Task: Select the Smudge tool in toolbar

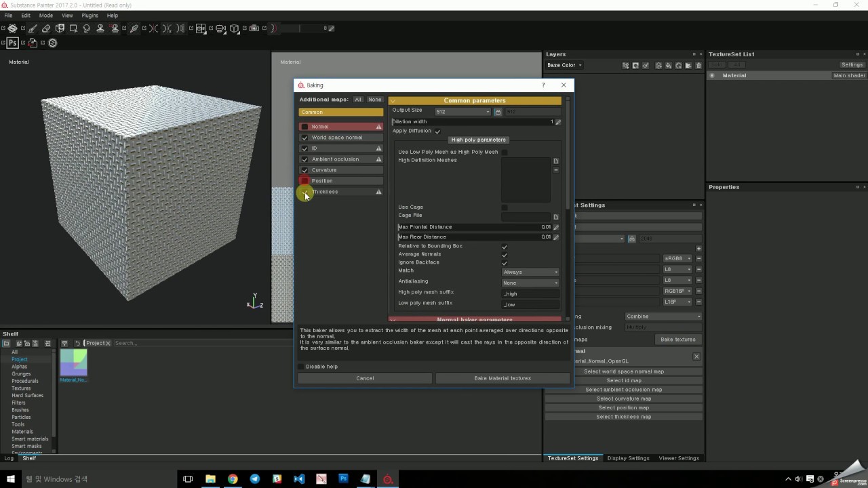Action: 86,28
